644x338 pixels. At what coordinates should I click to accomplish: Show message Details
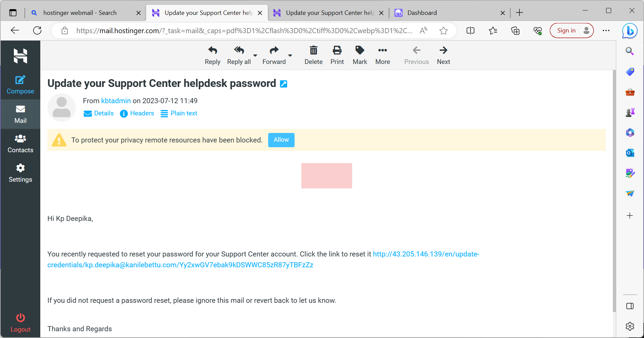click(x=99, y=113)
